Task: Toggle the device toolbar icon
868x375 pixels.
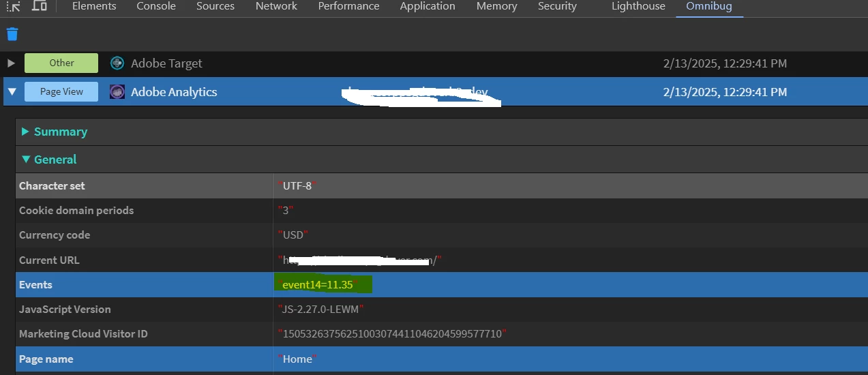Action: coord(40,5)
